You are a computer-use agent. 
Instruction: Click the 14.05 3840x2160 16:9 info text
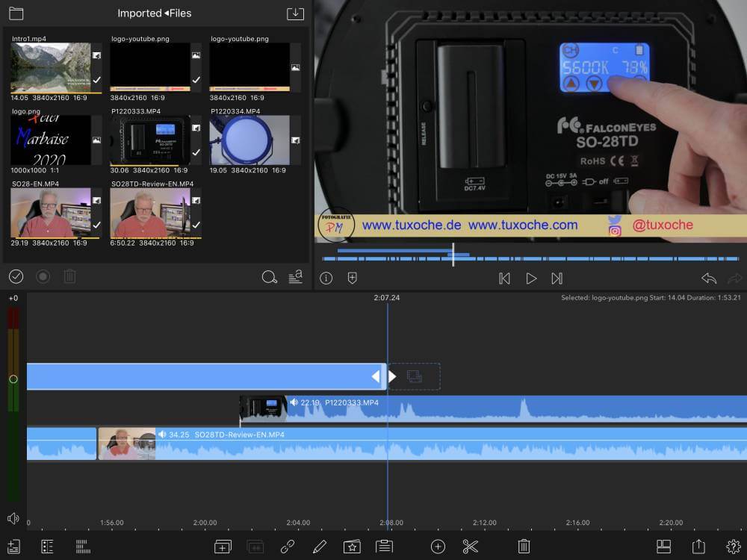point(49,98)
